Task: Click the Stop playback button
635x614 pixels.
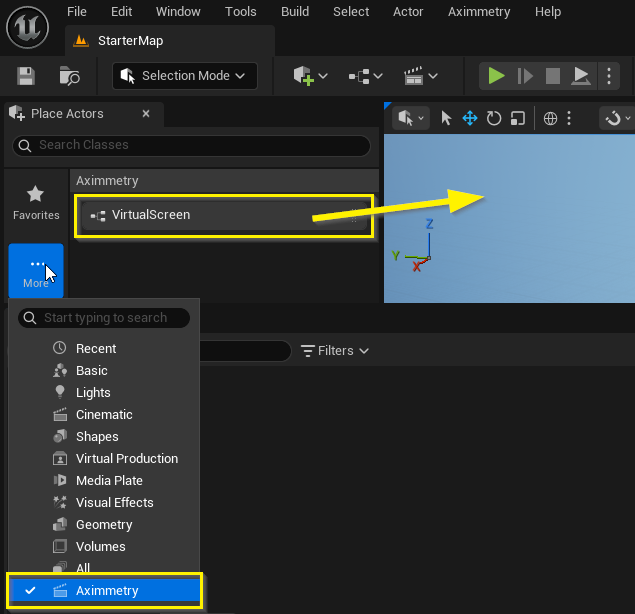Action: coord(552,76)
